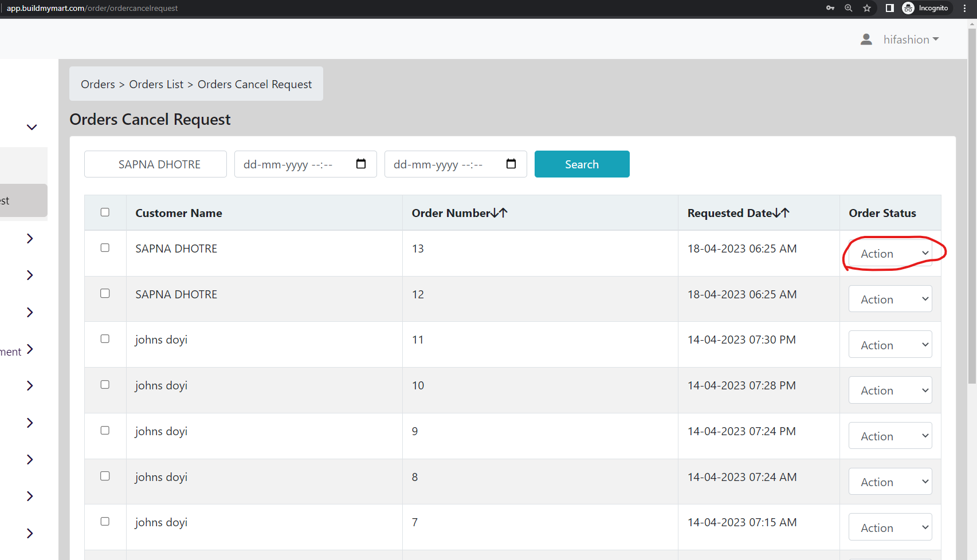
Task: Select the sidebar item ending in 'st'
Action: click(x=23, y=200)
